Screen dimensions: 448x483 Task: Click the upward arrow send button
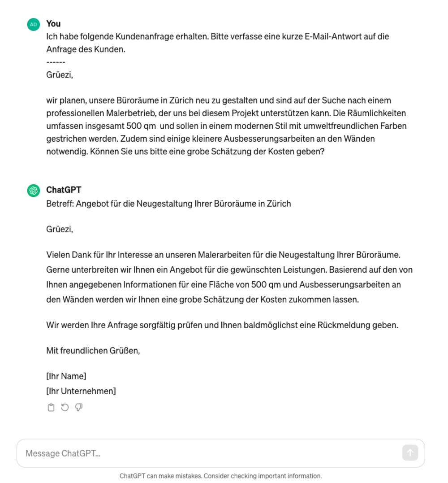pyautogui.click(x=410, y=453)
